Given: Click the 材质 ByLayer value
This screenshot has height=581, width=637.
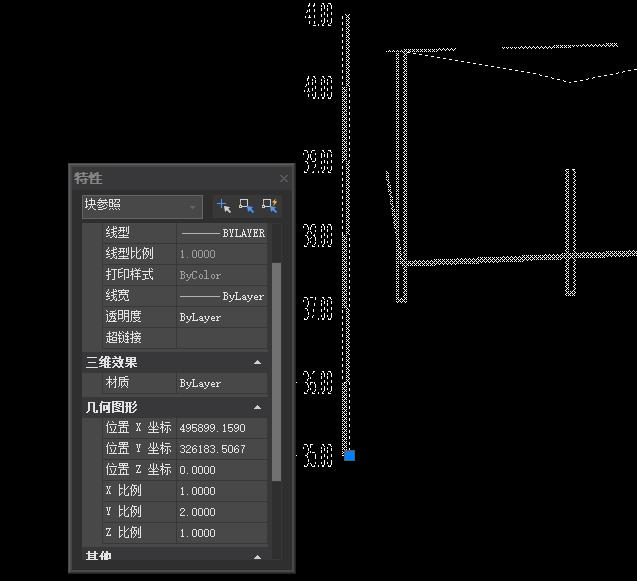Looking at the screenshot, I should point(222,383).
